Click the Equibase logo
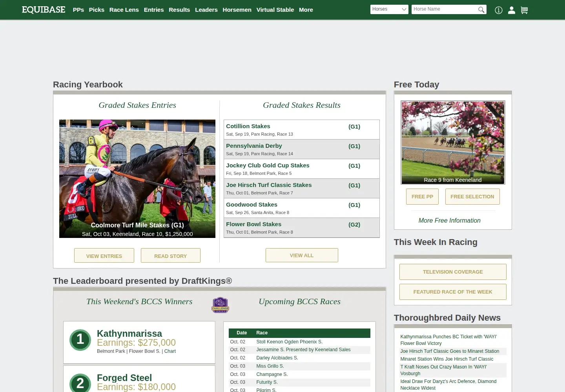 click(44, 10)
